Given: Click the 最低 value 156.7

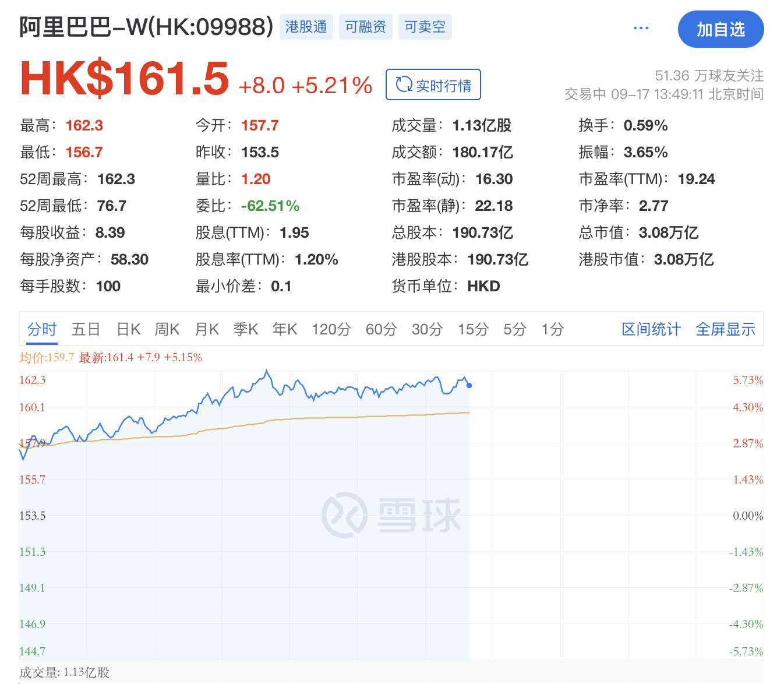Looking at the screenshot, I should click(x=84, y=152).
